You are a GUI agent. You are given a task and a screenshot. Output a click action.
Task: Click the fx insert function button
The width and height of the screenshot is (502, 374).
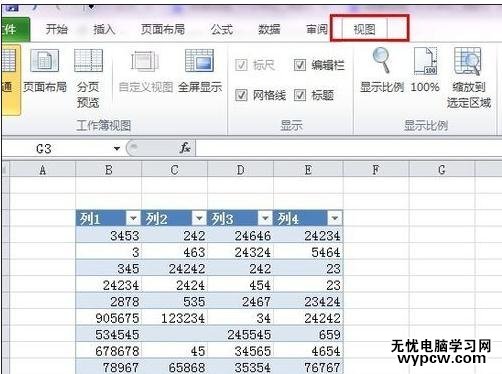pyautogui.click(x=185, y=148)
